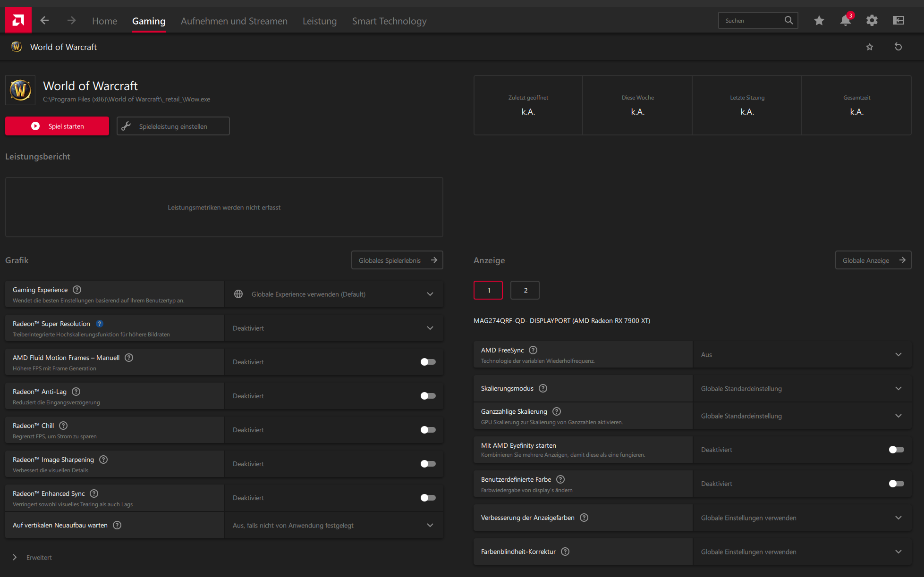Go back with the left arrow
Image resolution: width=924 pixels, height=577 pixels.
(x=44, y=20)
